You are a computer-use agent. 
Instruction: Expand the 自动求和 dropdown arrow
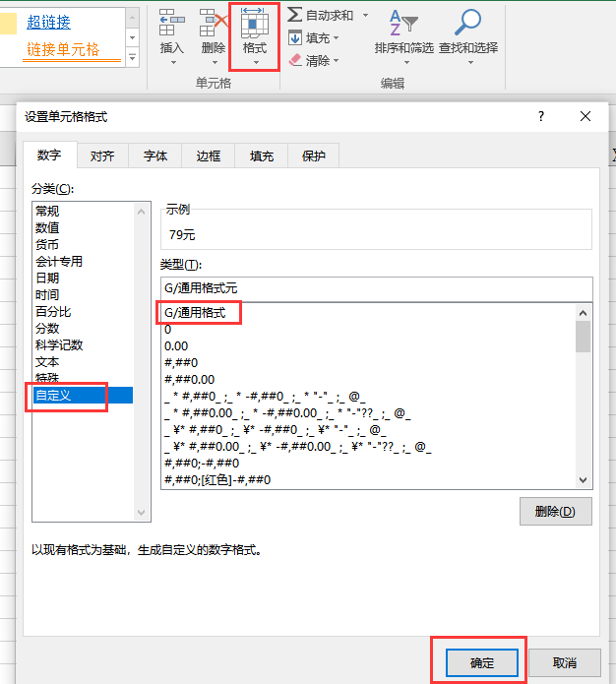tap(366, 16)
